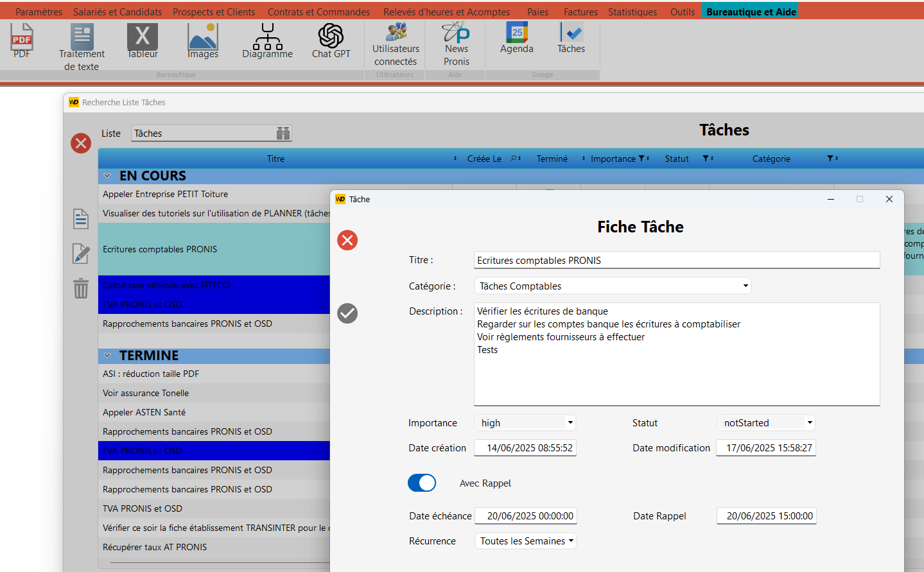The image size is (924, 572).
Task: Validate the Fiche Tâche with the checkmark icon
Action: 347,313
